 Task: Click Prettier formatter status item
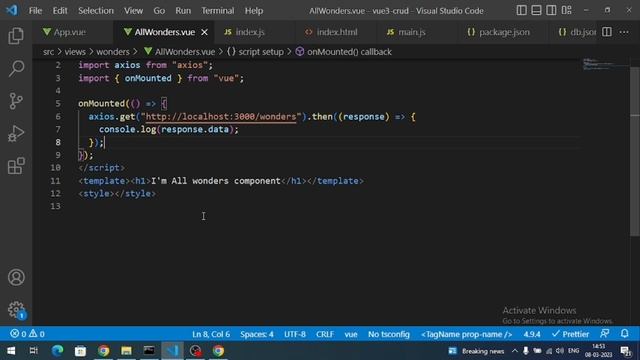coord(570,334)
